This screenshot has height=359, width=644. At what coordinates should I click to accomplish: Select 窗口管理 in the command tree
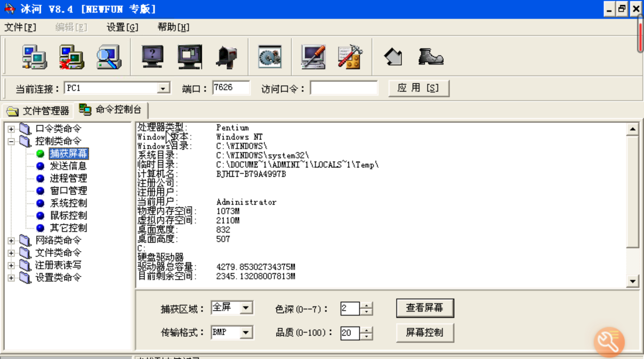coord(69,191)
